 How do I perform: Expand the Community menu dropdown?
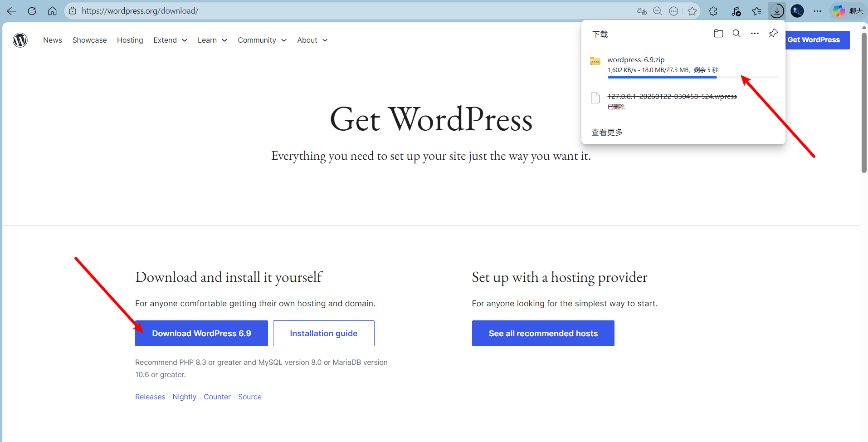[262, 40]
